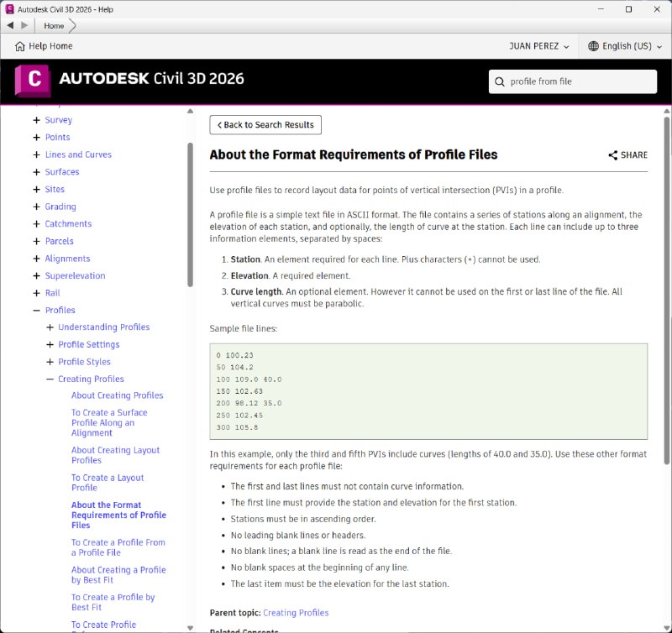This screenshot has height=633, width=672.
Task: Expand the Superelevation tree node
Action: [x=36, y=276]
